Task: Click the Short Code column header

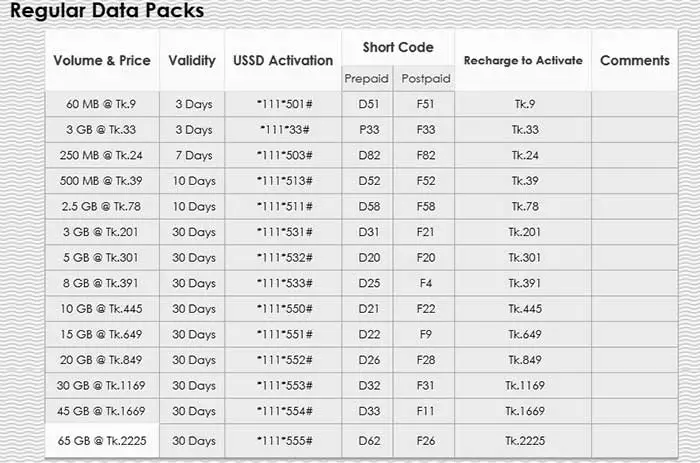Action: pyautogui.click(x=398, y=47)
